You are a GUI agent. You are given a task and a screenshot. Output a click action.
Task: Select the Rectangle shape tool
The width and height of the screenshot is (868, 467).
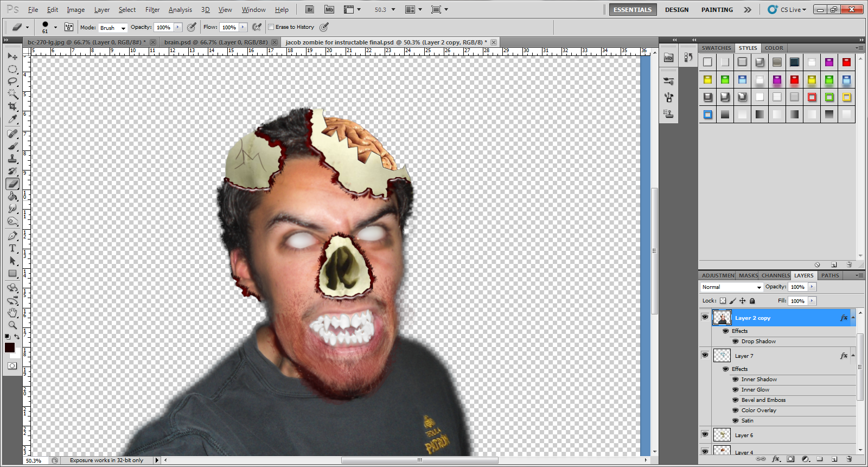[12, 273]
